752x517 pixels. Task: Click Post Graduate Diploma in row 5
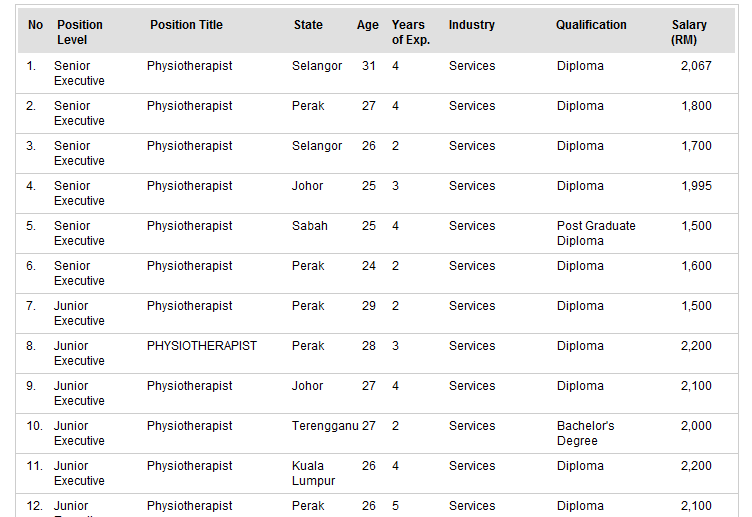(596, 233)
